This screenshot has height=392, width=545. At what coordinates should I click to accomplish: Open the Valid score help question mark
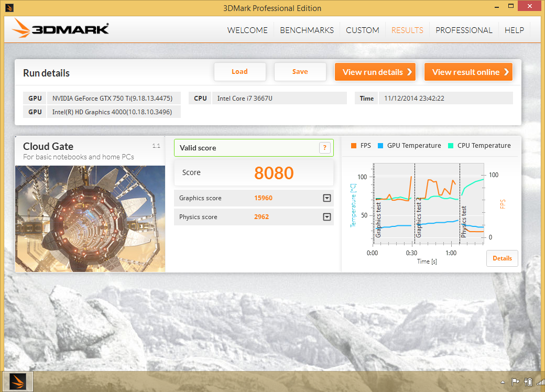(324, 148)
